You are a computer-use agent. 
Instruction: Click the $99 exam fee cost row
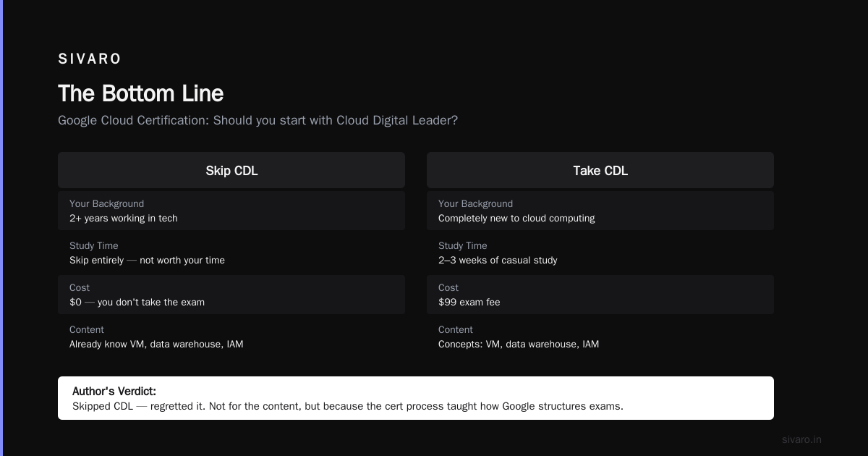click(600, 295)
